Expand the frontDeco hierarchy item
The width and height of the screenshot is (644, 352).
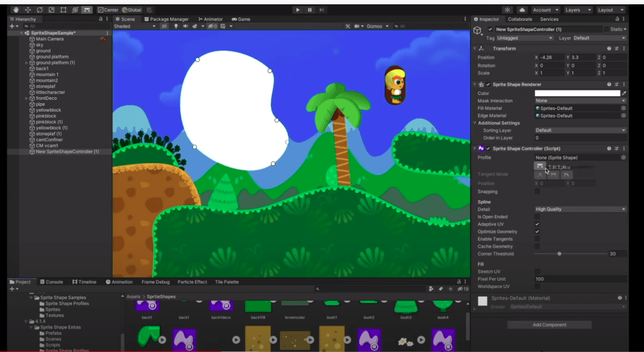click(x=27, y=98)
